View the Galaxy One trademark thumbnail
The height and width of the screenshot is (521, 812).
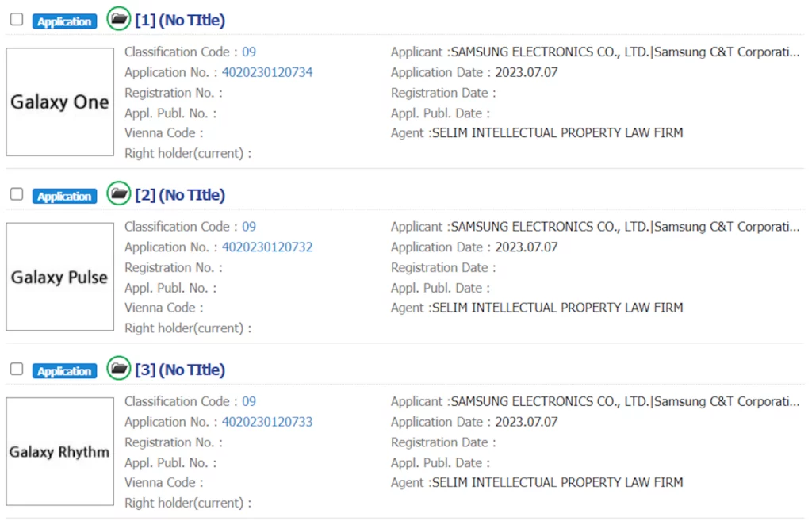(59, 102)
